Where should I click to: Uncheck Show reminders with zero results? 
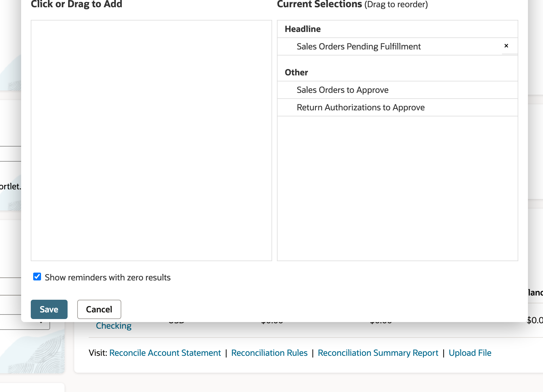tap(37, 277)
